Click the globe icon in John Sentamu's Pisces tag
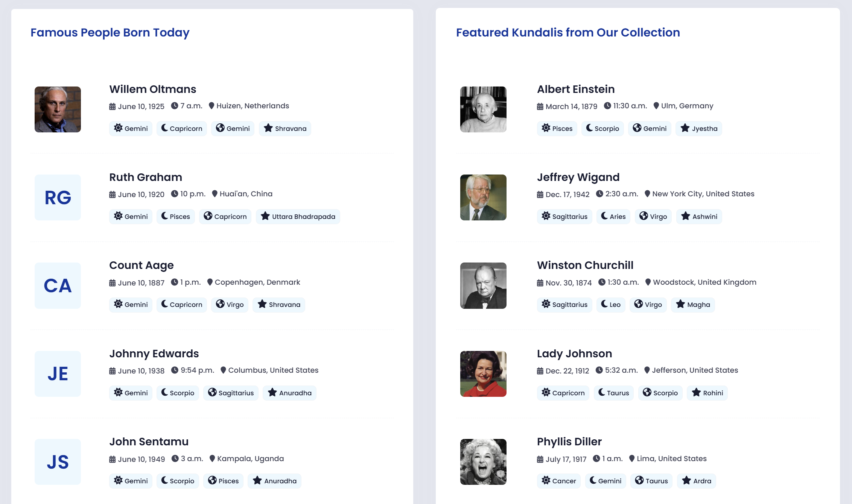852x504 pixels. [212, 480]
